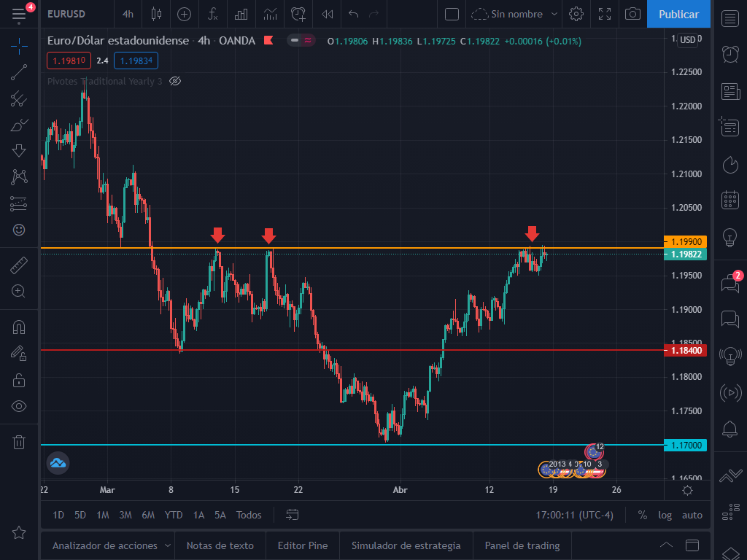This screenshot has width=747, height=560.
Task: Open the XABCD pattern tools
Action: click(x=19, y=177)
